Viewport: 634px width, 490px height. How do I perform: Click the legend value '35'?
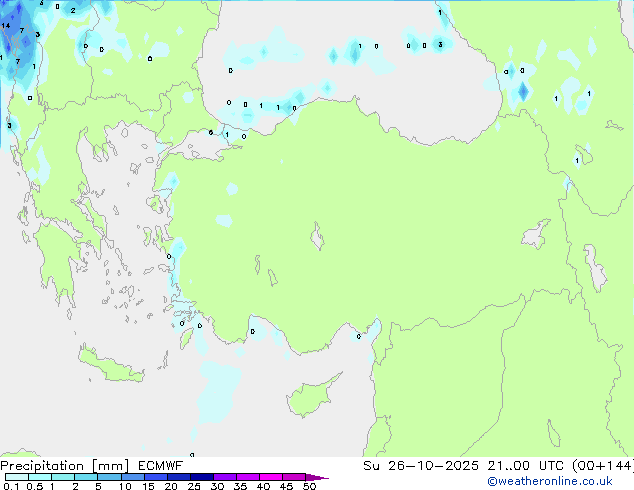click(240, 486)
